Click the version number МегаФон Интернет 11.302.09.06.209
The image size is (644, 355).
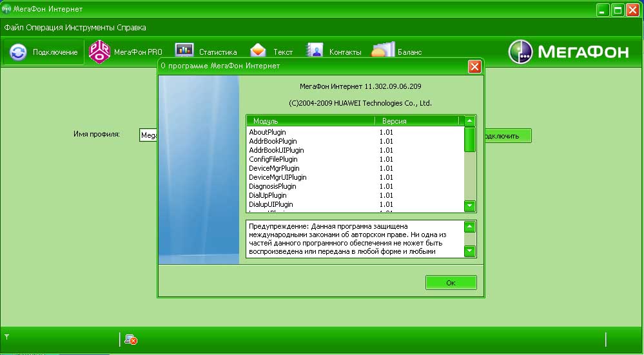click(360, 86)
